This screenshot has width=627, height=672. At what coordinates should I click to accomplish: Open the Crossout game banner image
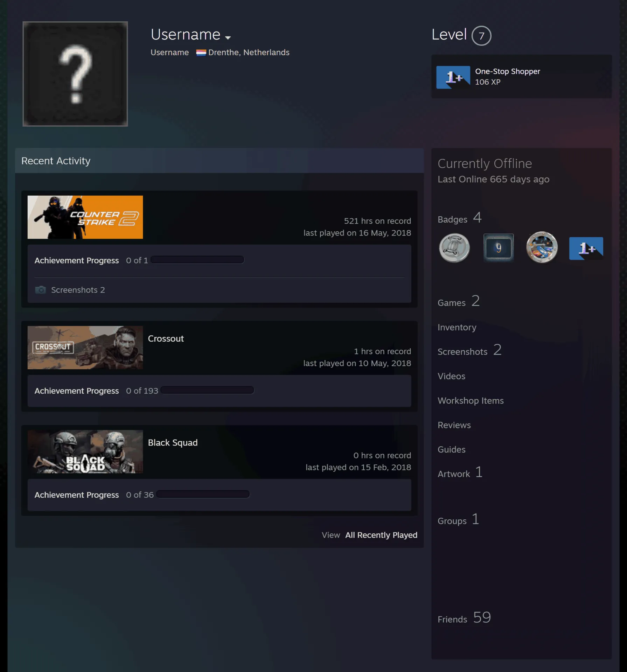[x=85, y=348]
